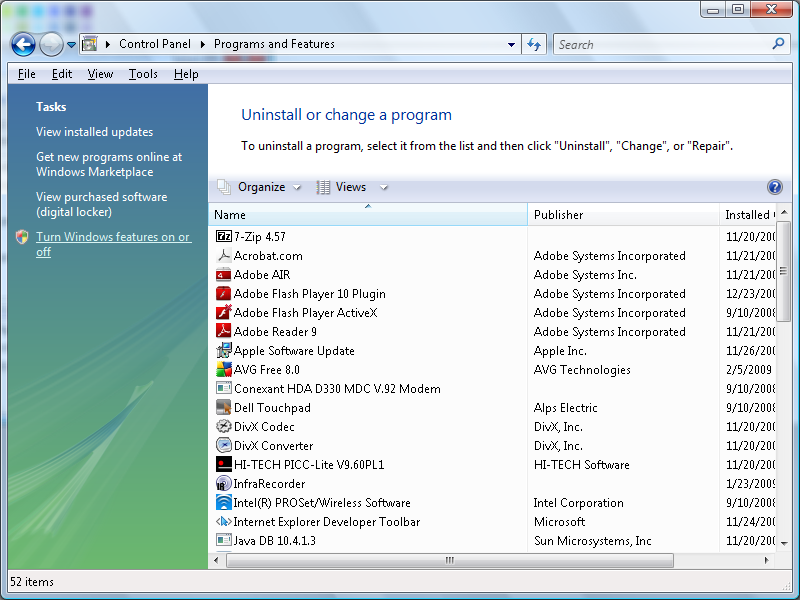
Task: Open the View menu
Action: pos(100,74)
